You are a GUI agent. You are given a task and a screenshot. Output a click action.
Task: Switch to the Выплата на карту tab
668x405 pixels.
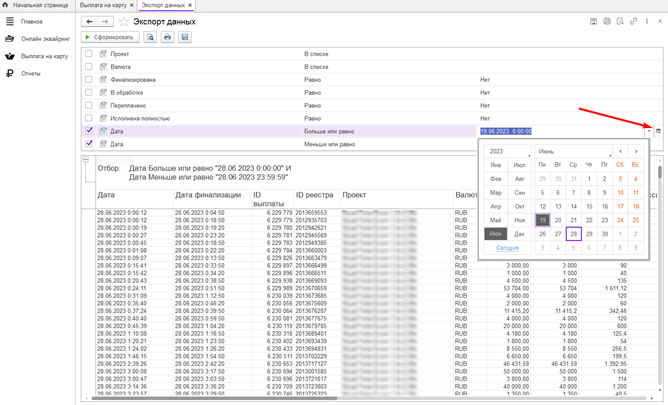click(x=103, y=5)
